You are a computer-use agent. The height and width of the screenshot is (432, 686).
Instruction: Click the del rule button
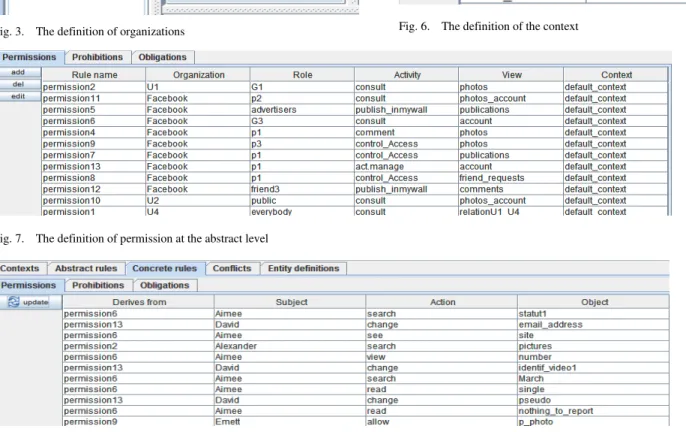18,84
